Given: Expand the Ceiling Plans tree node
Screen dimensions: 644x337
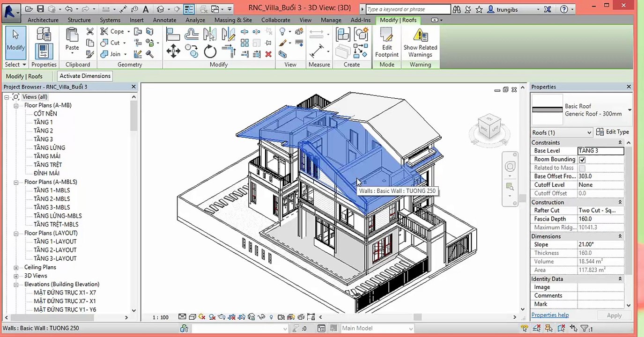Looking at the screenshot, I should (16, 268).
